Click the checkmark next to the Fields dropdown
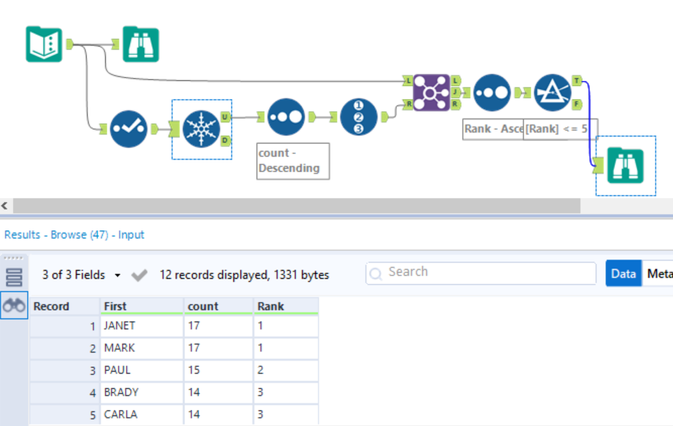The image size is (673, 426). click(x=140, y=275)
